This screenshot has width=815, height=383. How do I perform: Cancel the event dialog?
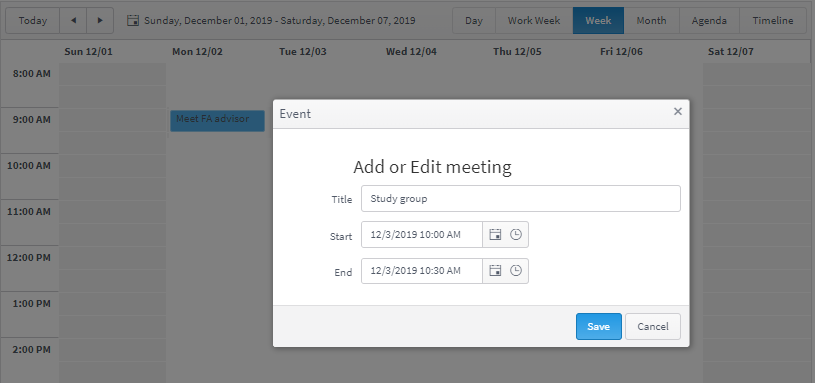click(653, 326)
